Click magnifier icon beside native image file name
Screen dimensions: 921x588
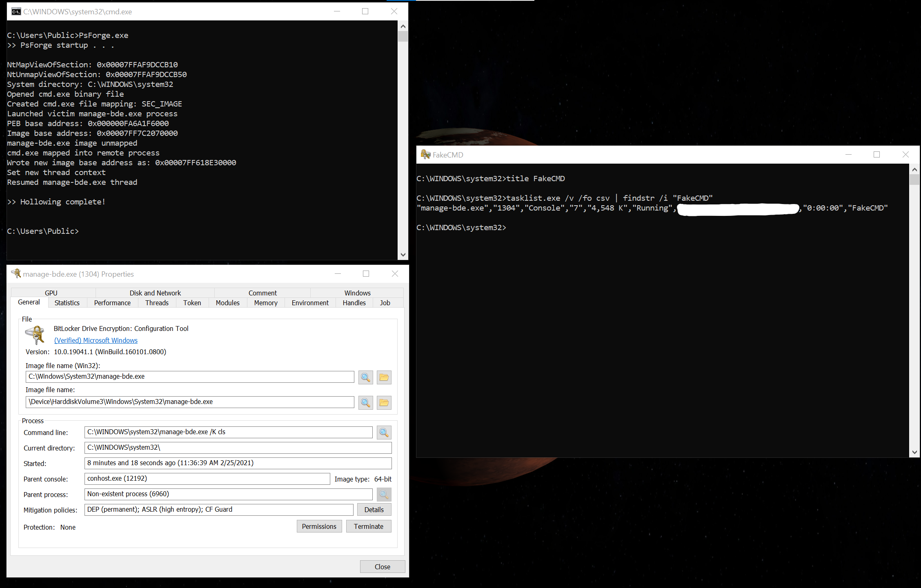(365, 402)
